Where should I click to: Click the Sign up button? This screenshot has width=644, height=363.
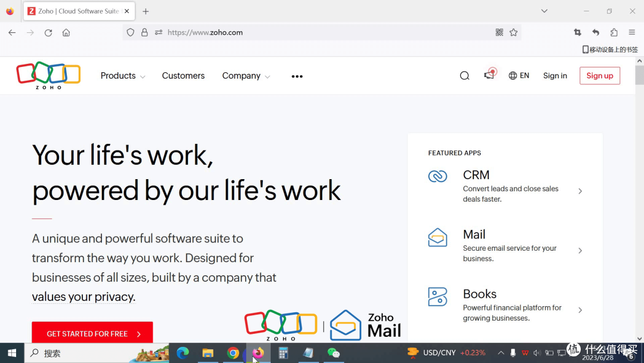pyautogui.click(x=600, y=76)
